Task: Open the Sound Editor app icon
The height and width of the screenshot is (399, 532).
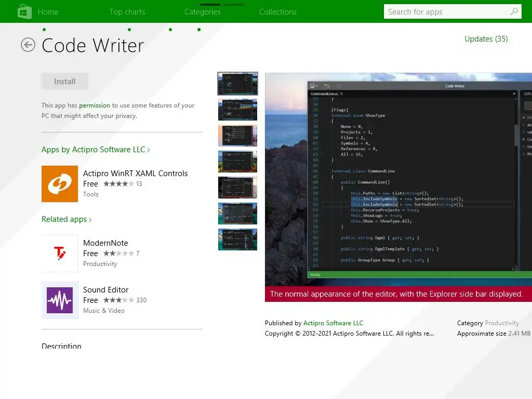Action: pos(60,300)
